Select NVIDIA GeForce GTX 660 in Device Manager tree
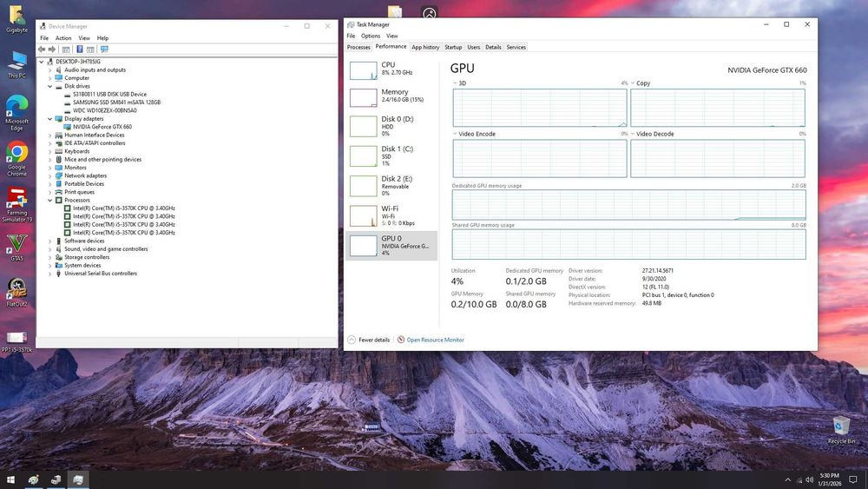 pyautogui.click(x=102, y=127)
